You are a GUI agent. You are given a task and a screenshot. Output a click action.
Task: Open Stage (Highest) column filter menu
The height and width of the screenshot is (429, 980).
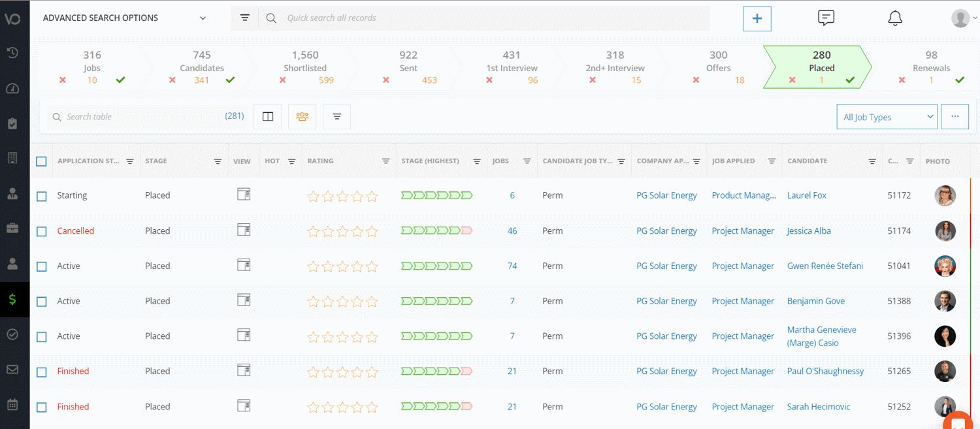pos(477,161)
